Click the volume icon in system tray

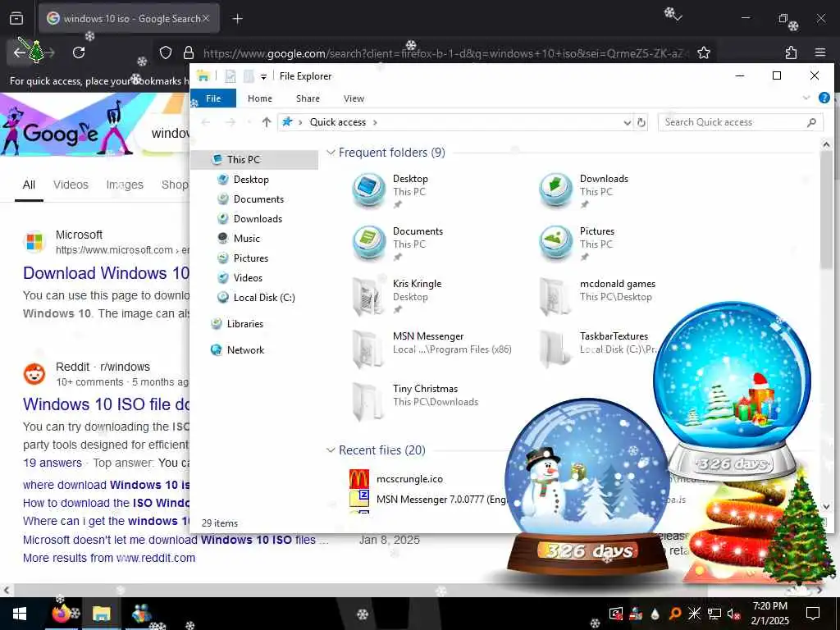pyautogui.click(x=733, y=614)
